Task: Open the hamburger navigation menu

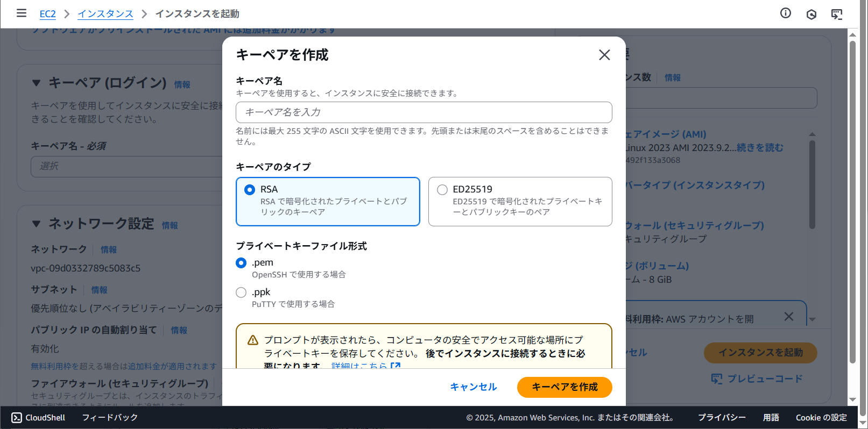Action: 22,13
